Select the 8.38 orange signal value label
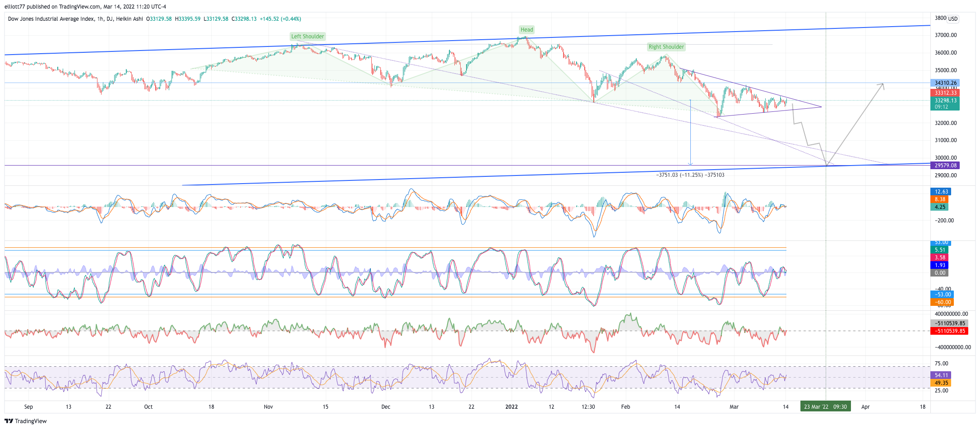Screen dimensions: 980x429 pos(939,199)
